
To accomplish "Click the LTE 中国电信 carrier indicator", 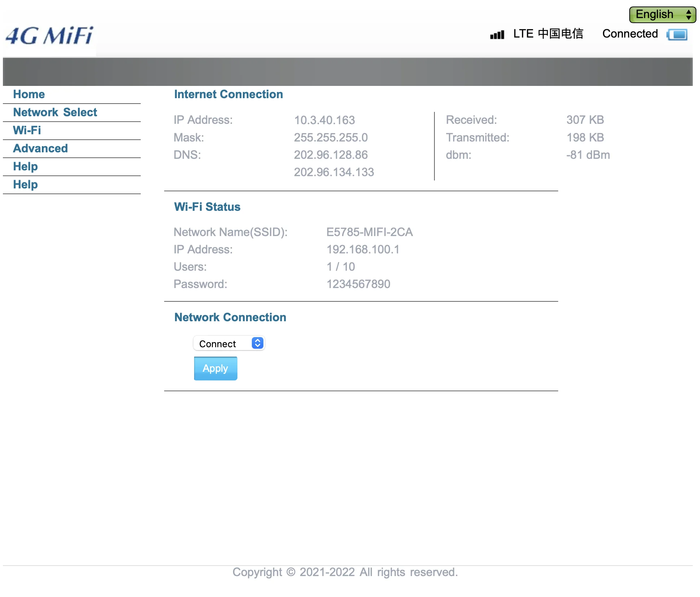I will pos(549,34).
